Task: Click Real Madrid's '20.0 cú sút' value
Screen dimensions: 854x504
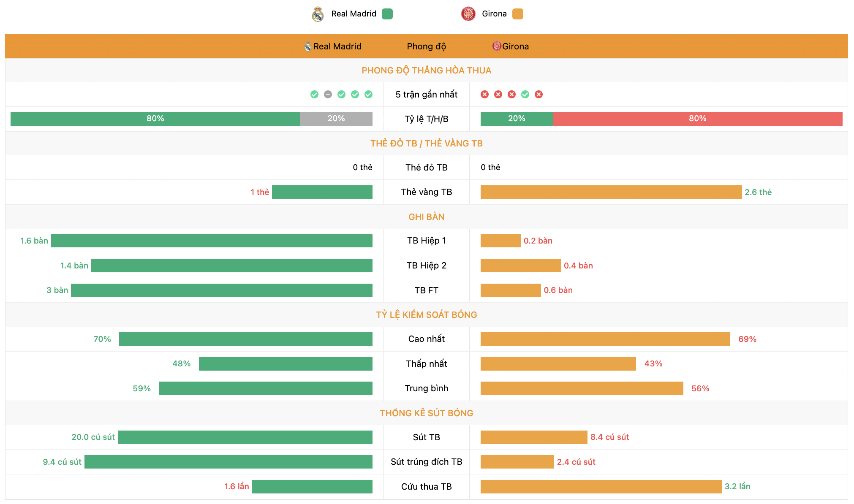Action: click(x=93, y=437)
